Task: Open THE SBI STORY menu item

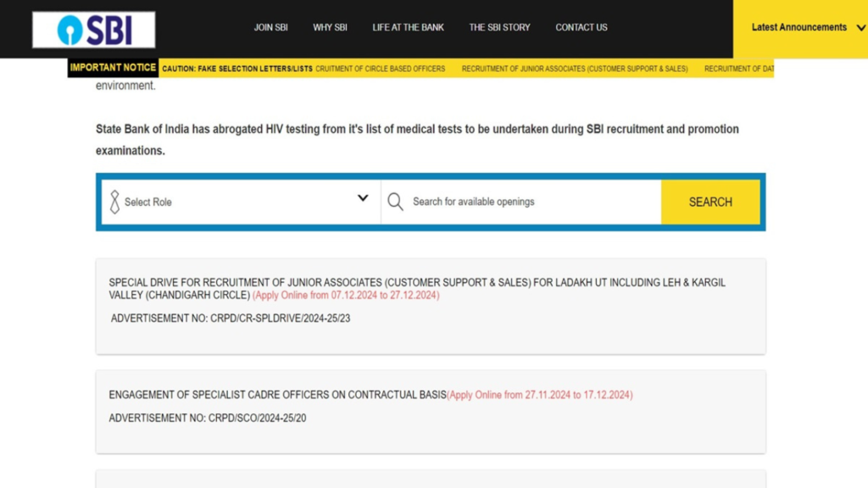Action: click(499, 27)
